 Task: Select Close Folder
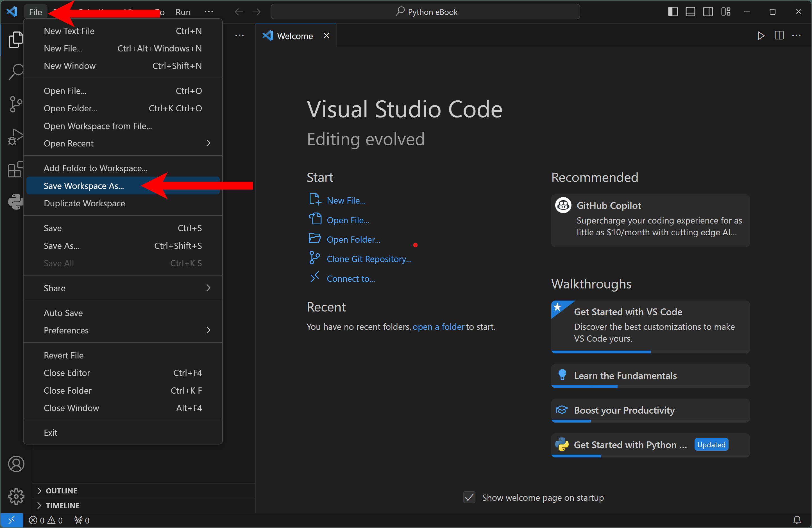123,391
